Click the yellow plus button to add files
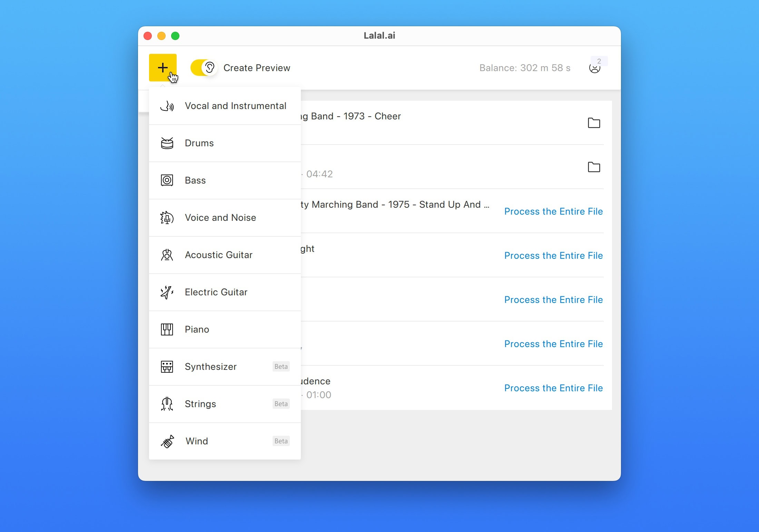Screen dimensions: 759x532 [163, 68]
